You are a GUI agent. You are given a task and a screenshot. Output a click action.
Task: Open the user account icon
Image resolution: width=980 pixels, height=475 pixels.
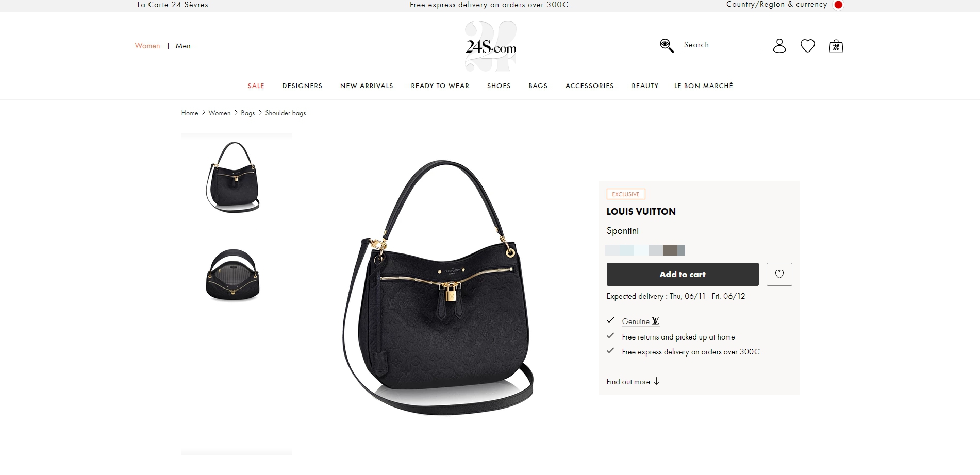(x=779, y=46)
